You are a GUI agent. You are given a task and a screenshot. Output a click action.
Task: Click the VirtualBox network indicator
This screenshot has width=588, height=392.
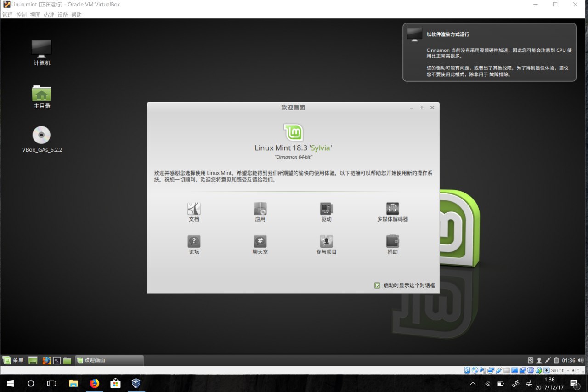coord(491,370)
